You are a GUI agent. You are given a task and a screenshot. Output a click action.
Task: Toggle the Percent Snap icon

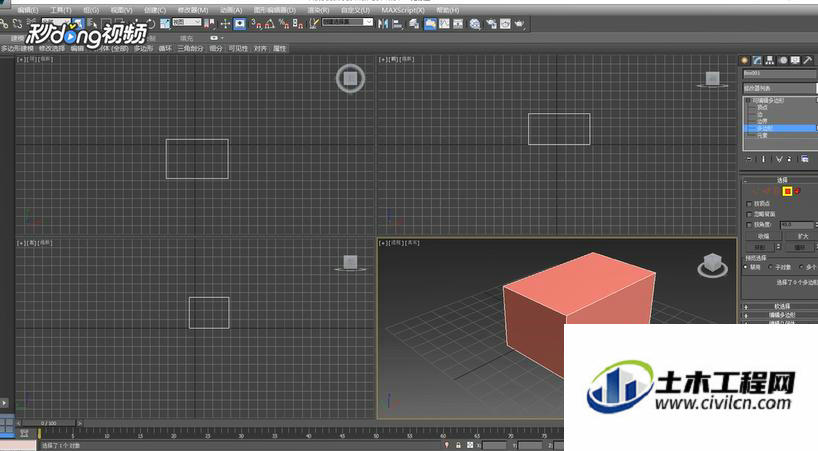coord(284,23)
